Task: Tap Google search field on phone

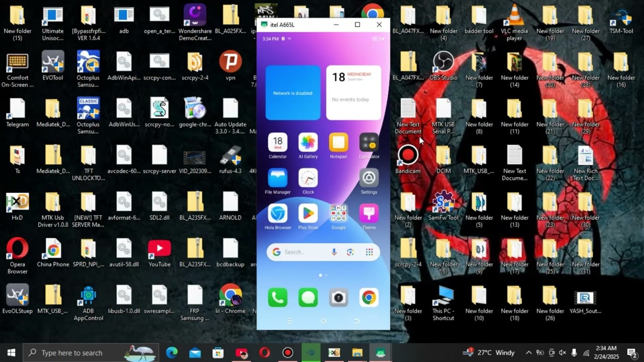Action: coord(323,252)
